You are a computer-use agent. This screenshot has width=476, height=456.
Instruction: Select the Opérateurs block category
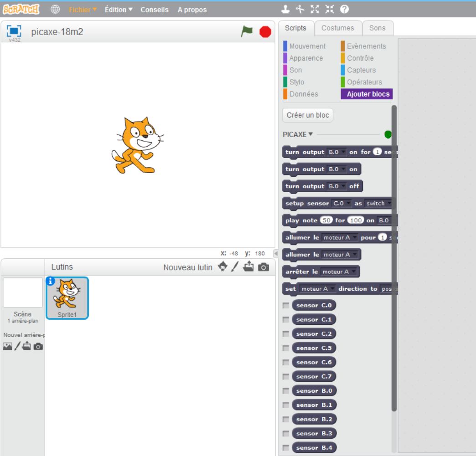click(364, 82)
